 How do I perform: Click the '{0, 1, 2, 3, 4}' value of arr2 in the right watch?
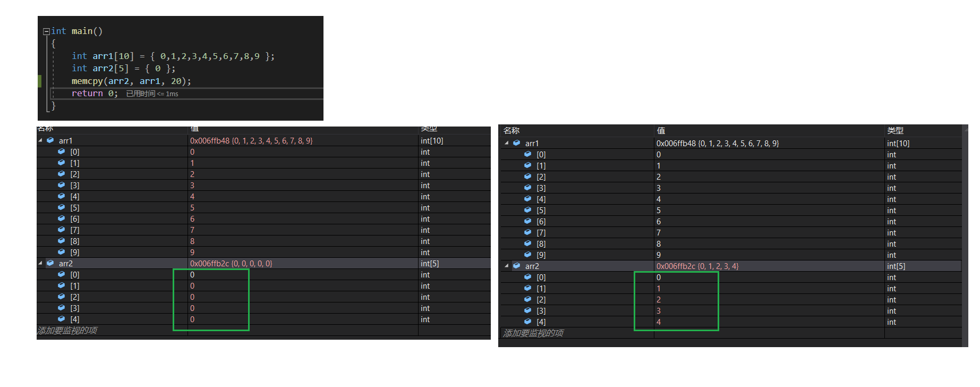pos(718,266)
